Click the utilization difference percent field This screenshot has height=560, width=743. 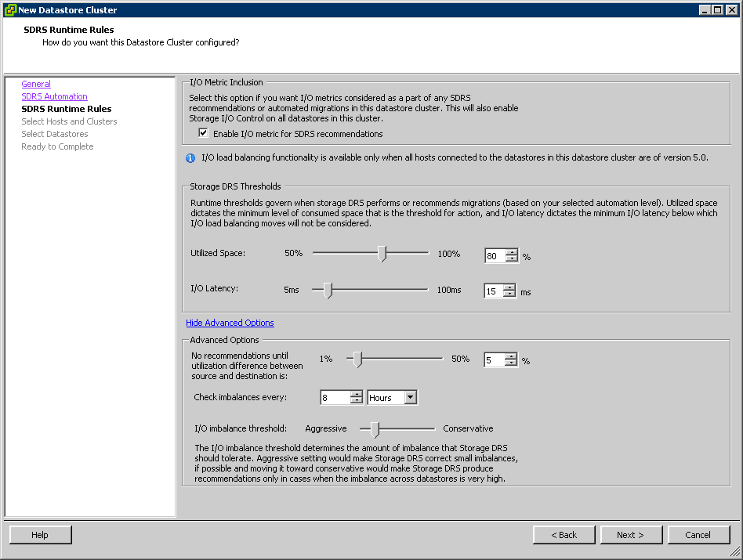[495, 360]
